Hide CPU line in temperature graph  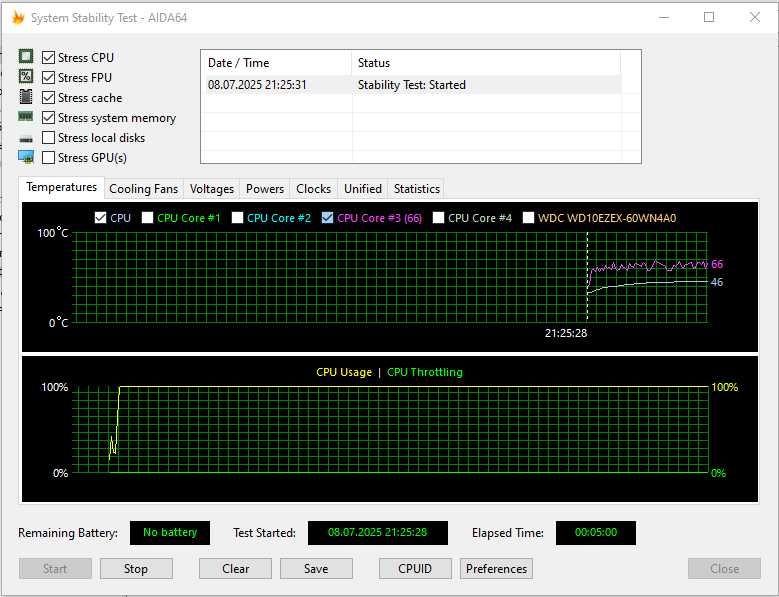pos(100,218)
